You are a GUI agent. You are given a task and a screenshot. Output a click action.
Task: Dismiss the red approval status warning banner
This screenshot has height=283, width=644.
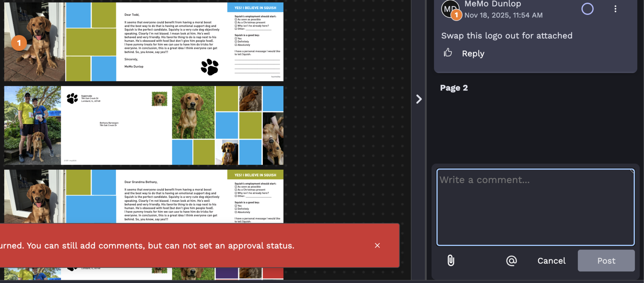pyautogui.click(x=377, y=245)
